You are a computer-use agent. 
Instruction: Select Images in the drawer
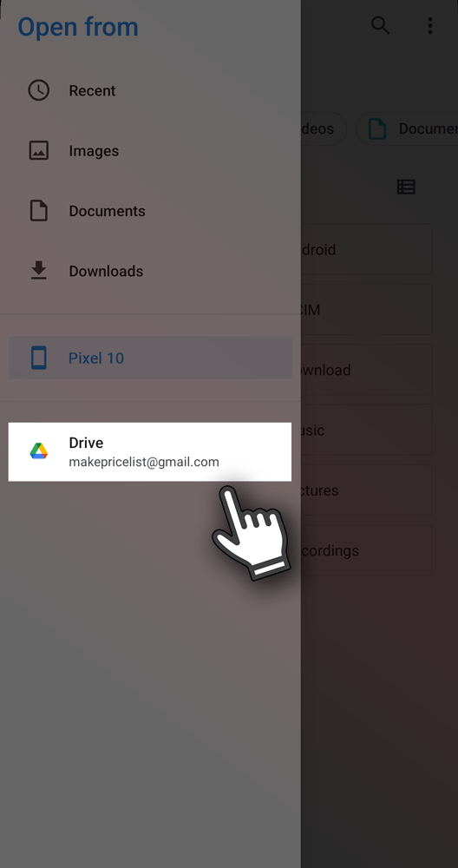[150, 150]
